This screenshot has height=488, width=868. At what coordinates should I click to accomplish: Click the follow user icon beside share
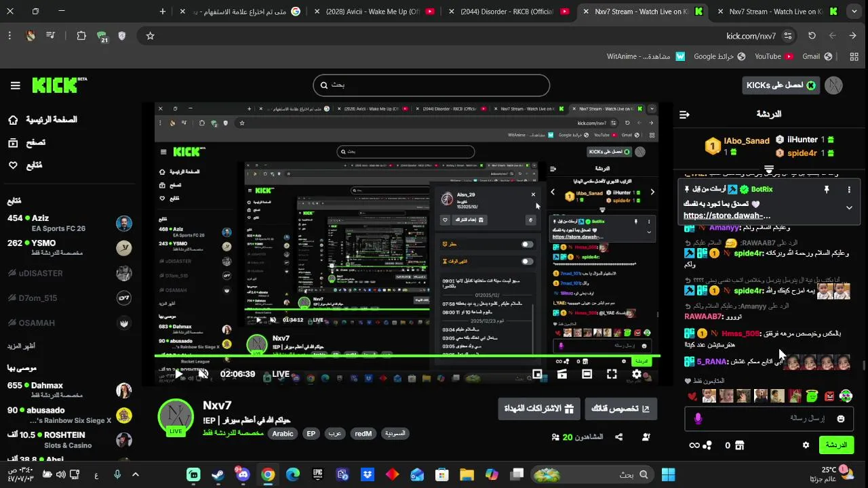click(x=646, y=437)
